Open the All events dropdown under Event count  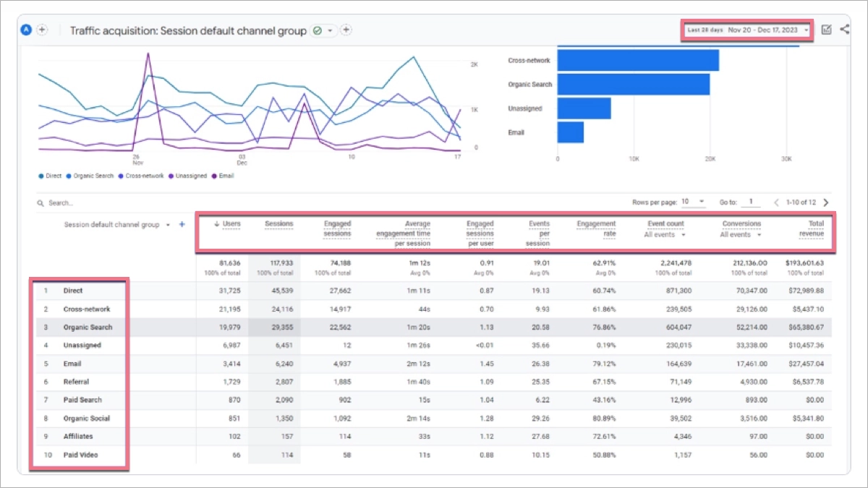[x=663, y=234]
